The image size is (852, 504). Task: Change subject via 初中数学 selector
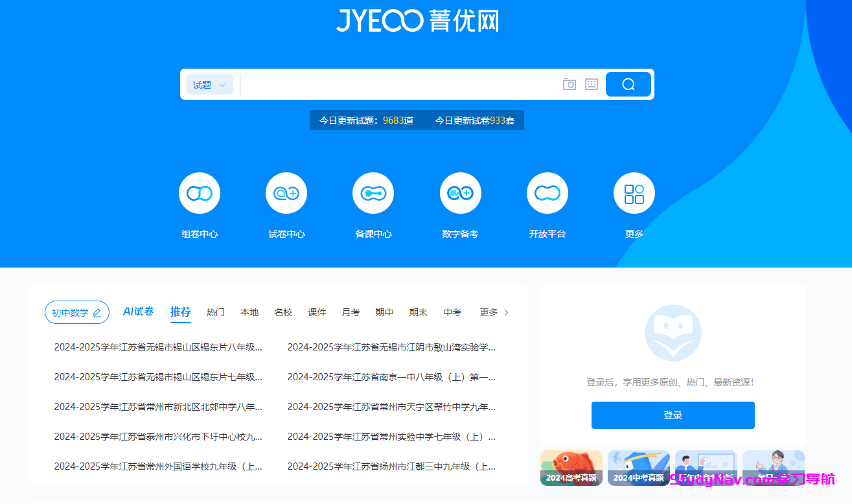[76, 312]
